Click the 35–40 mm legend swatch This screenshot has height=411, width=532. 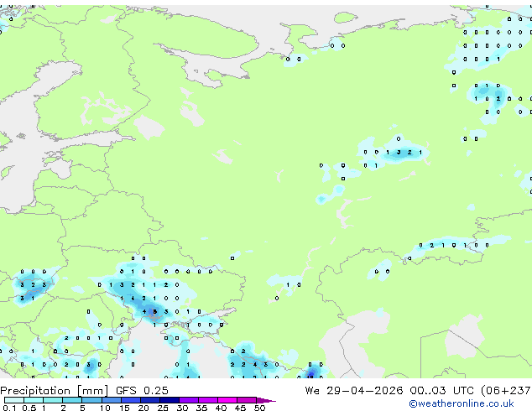pos(207,400)
